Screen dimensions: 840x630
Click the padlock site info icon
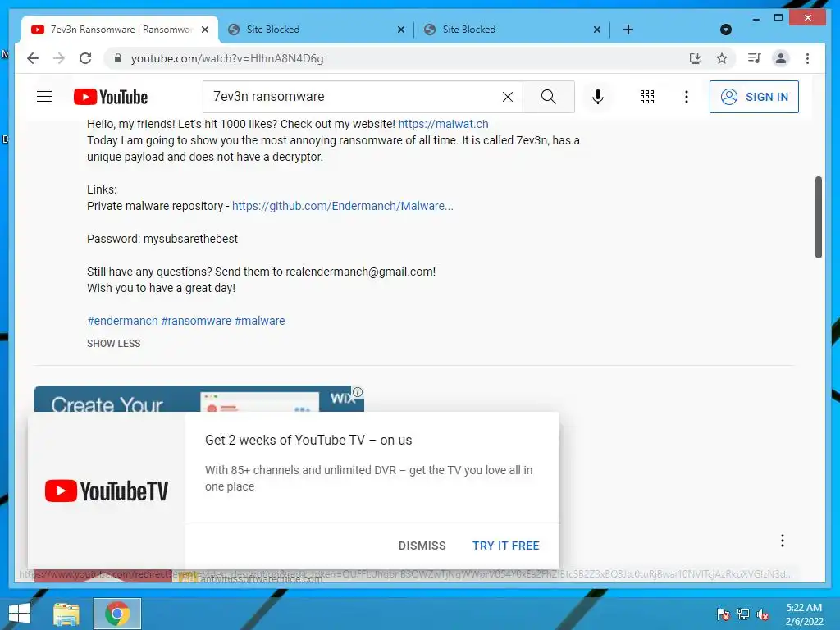(x=118, y=58)
